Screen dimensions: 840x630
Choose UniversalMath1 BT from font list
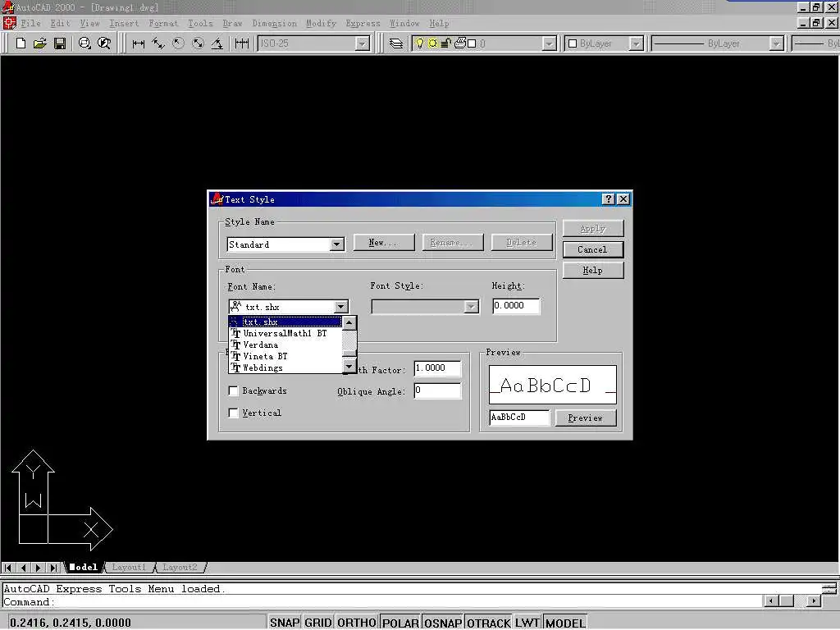point(285,333)
